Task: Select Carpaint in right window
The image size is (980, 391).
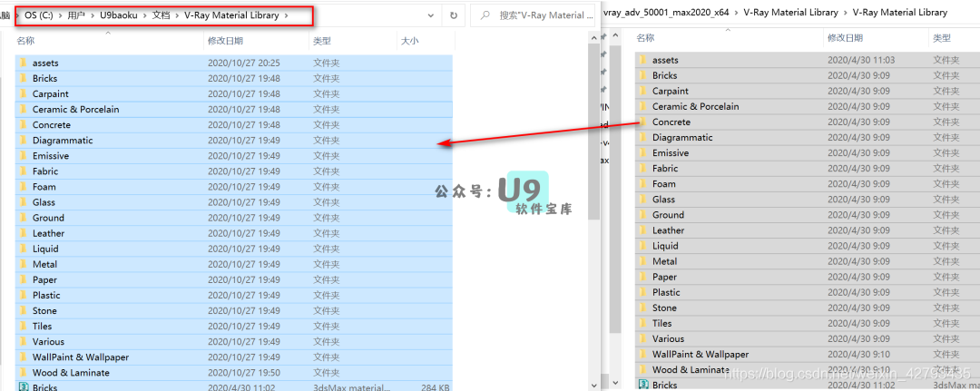Action: (671, 92)
